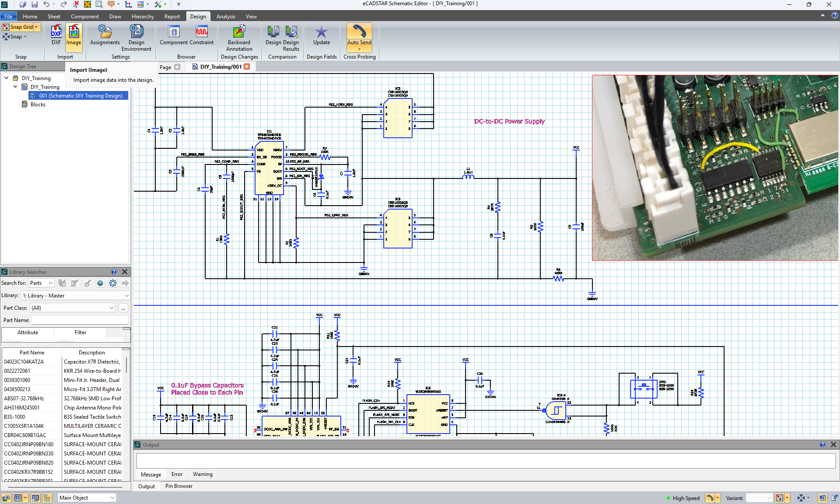Click the PCB photo image on canvas
840x504 pixels.
[x=715, y=168]
